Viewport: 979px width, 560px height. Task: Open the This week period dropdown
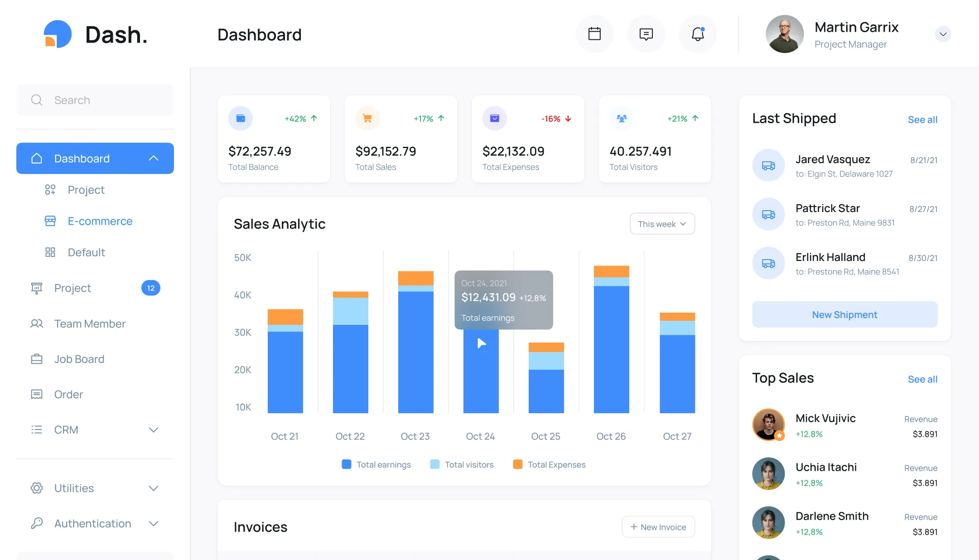pyautogui.click(x=662, y=224)
